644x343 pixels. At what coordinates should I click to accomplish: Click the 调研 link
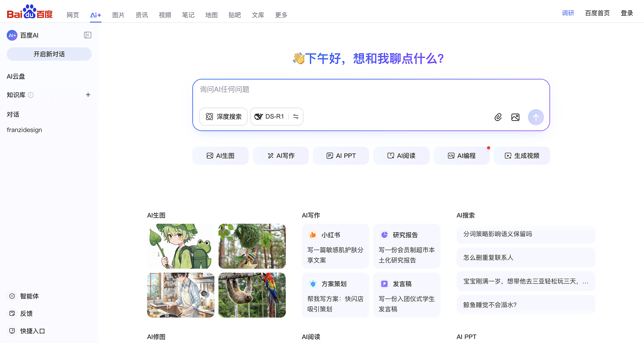[x=568, y=13]
